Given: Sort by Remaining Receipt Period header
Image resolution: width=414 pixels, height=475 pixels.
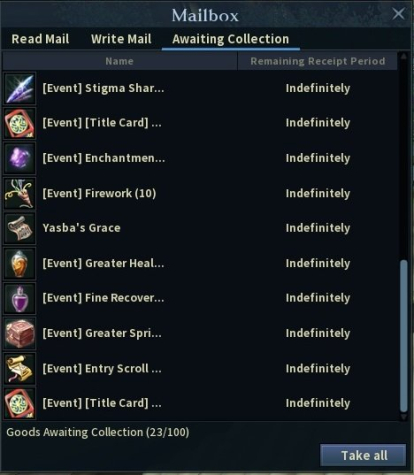Looking at the screenshot, I should tap(318, 61).
